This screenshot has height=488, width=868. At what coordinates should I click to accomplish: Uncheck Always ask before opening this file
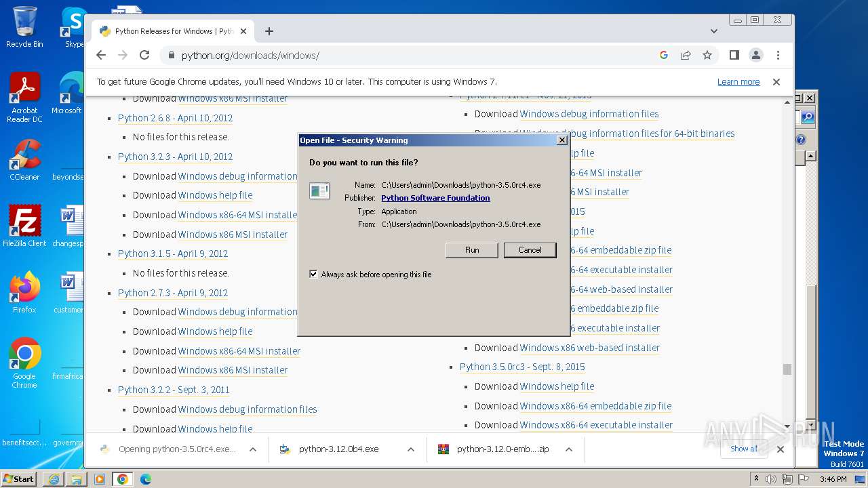313,274
